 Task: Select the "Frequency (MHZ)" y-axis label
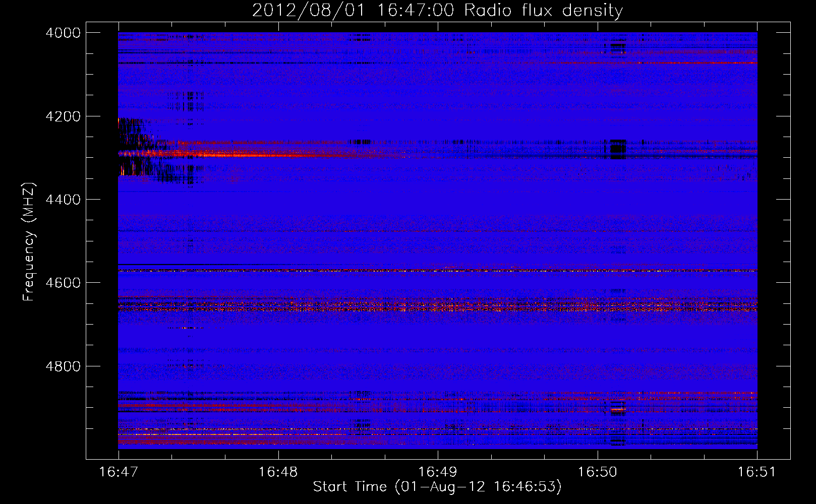(x=29, y=242)
